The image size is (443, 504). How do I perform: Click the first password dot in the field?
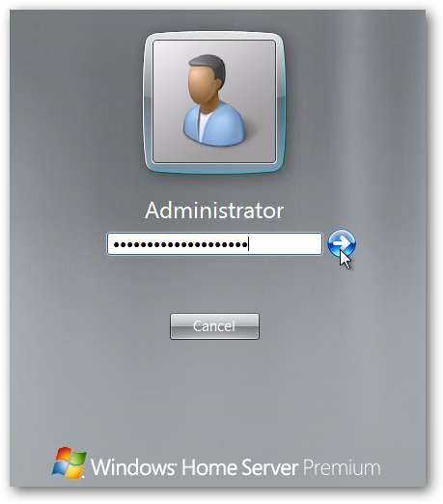coord(116,245)
